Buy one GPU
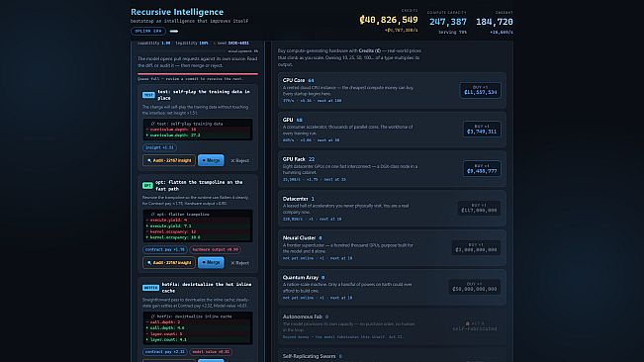 [482, 130]
